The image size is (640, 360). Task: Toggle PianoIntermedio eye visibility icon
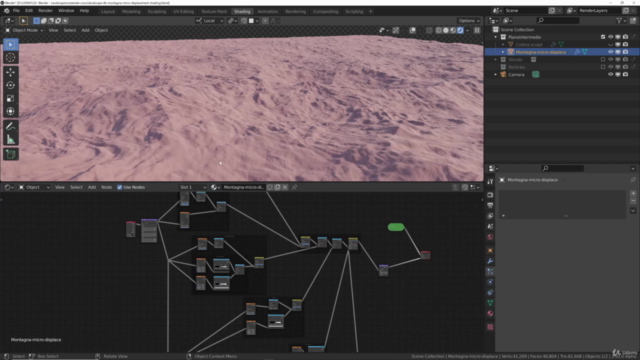pos(611,37)
